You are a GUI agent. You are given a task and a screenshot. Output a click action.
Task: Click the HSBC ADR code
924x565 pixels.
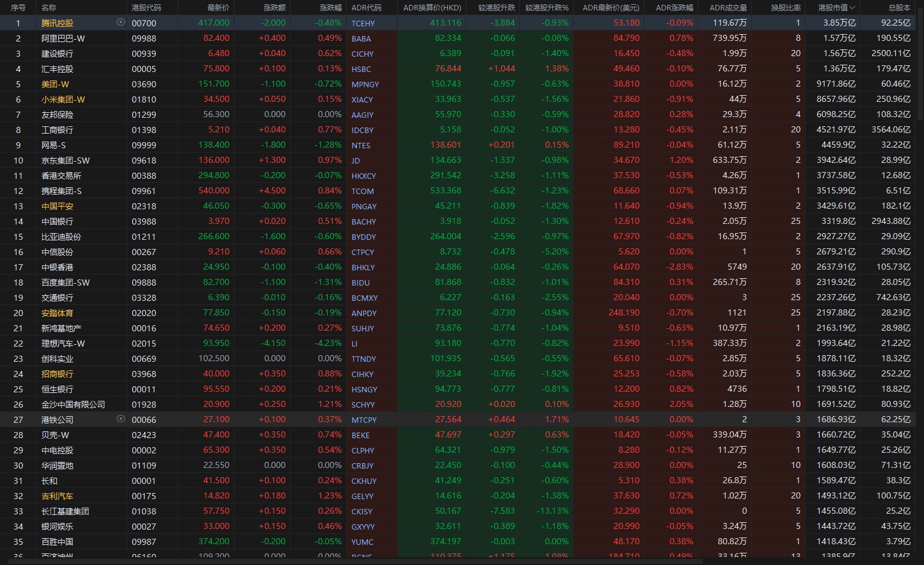click(x=361, y=69)
